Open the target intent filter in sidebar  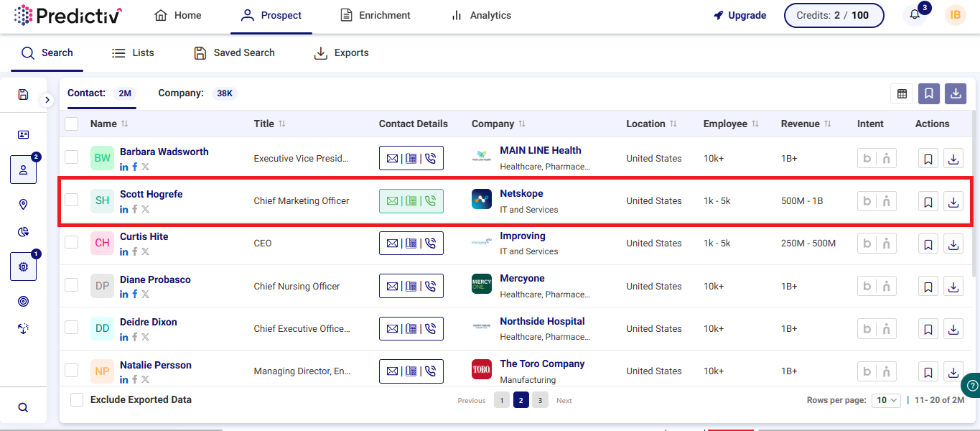[x=23, y=301]
